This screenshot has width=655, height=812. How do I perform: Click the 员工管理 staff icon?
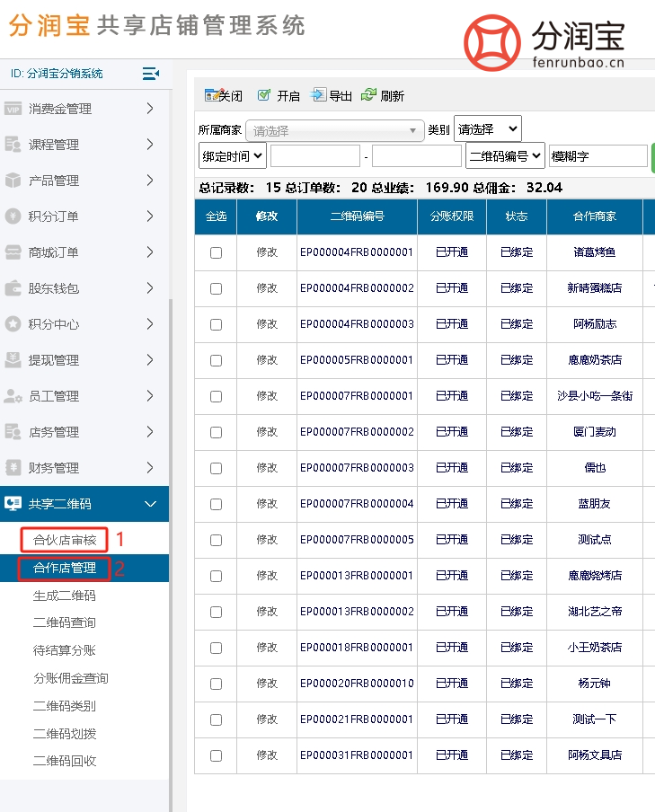pyautogui.click(x=13, y=396)
